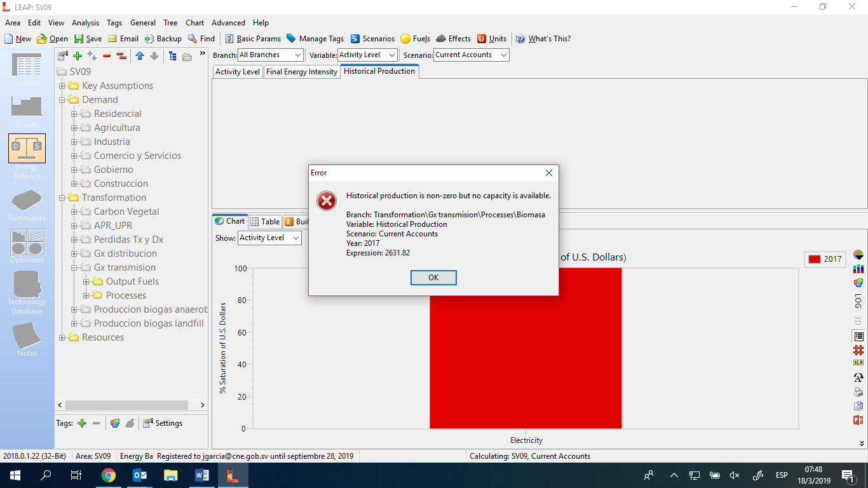Open Fuels from the toolbar
Image resolution: width=868 pixels, height=488 pixels.
[415, 39]
